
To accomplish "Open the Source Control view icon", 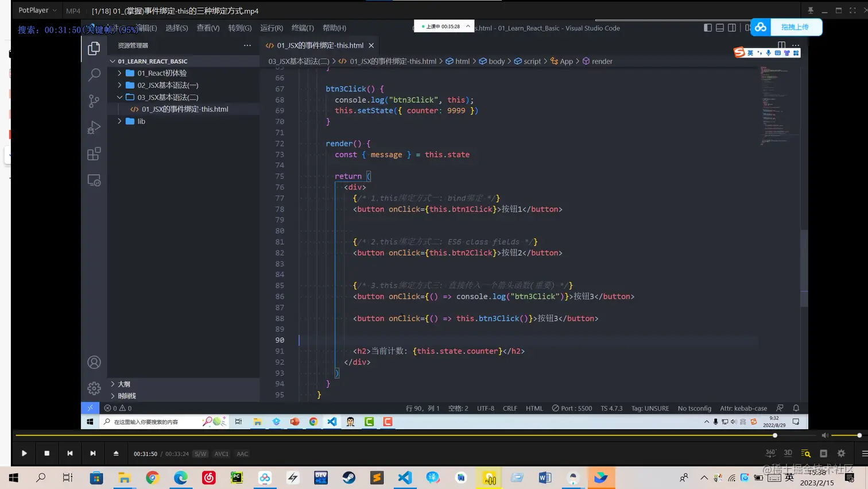I will click(94, 101).
